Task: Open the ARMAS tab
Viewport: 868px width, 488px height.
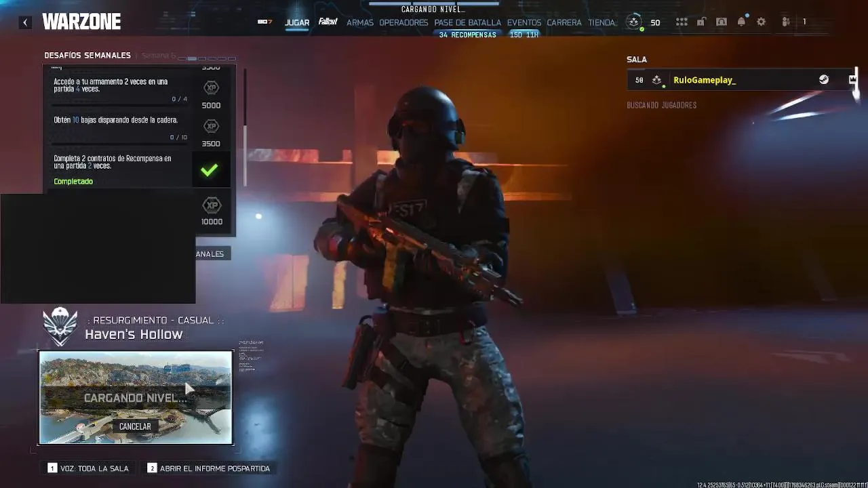Action: coord(360,22)
